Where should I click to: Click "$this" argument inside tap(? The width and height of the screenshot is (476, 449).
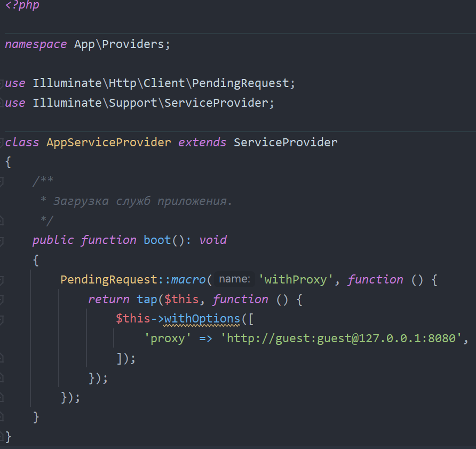181,300
